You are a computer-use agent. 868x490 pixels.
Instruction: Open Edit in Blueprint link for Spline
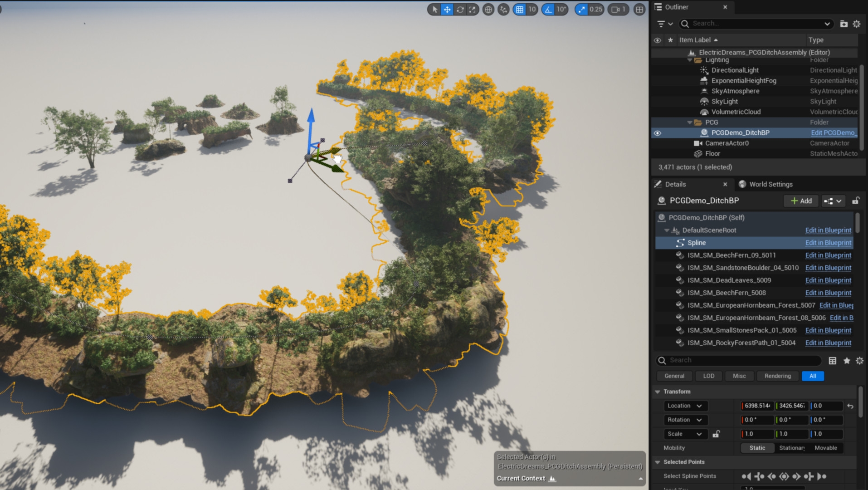(x=828, y=243)
